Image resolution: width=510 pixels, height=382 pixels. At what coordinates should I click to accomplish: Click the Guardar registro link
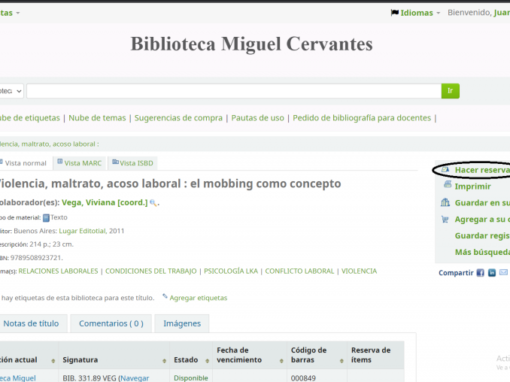(x=482, y=236)
